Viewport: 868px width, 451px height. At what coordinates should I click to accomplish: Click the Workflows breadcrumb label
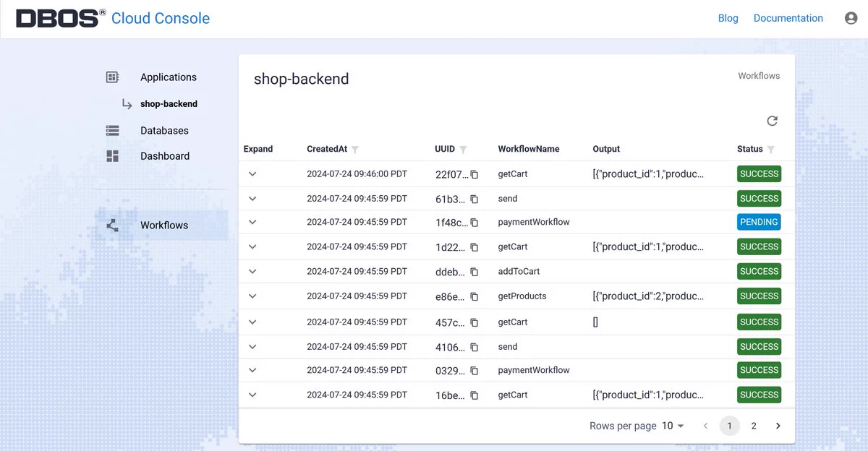[759, 75]
